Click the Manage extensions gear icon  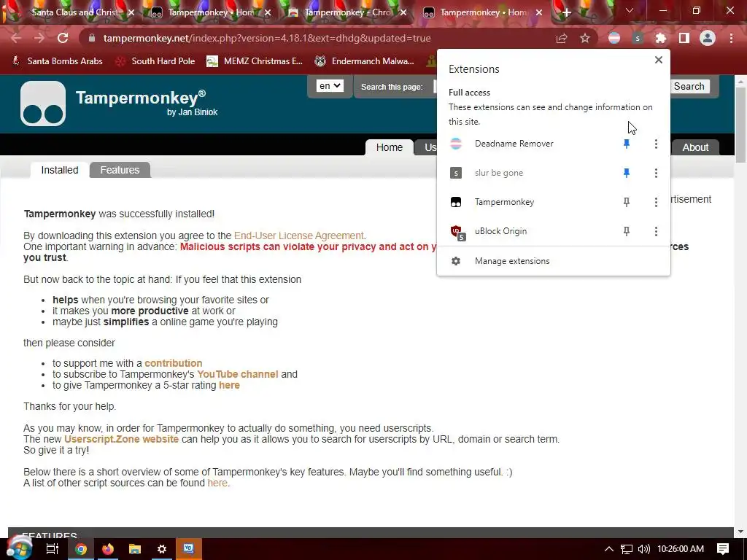pos(456,261)
